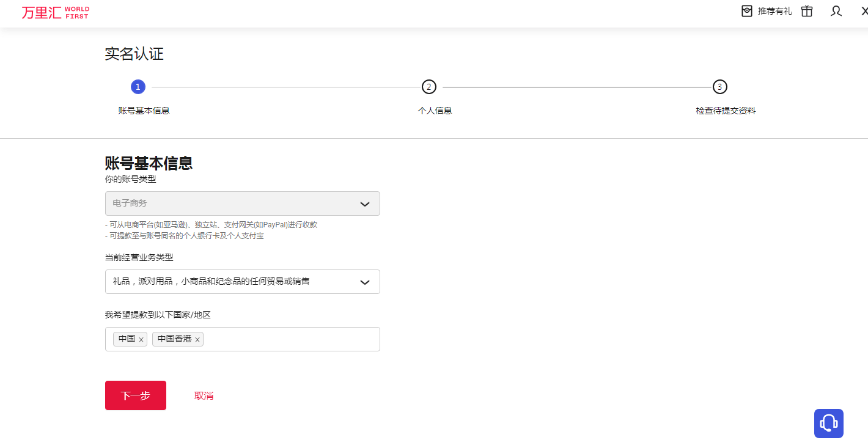868x440 pixels.
Task: Select the 个人信息 step label
Action: point(435,111)
